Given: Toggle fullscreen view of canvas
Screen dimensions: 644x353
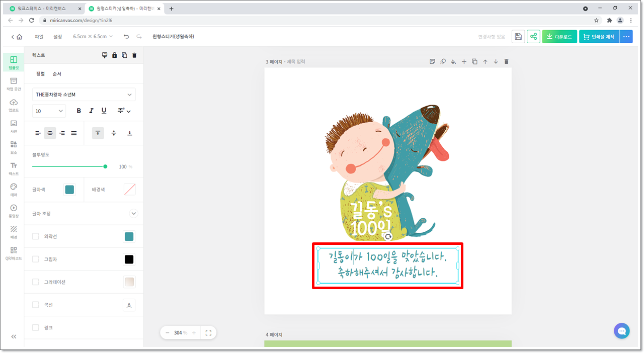Looking at the screenshot, I should point(208,333).
